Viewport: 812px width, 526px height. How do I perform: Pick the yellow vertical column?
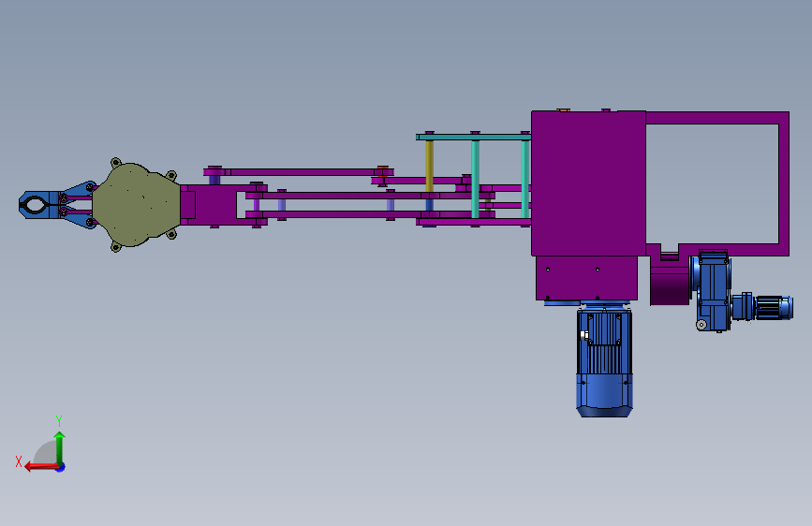click(x=429, y=166)
